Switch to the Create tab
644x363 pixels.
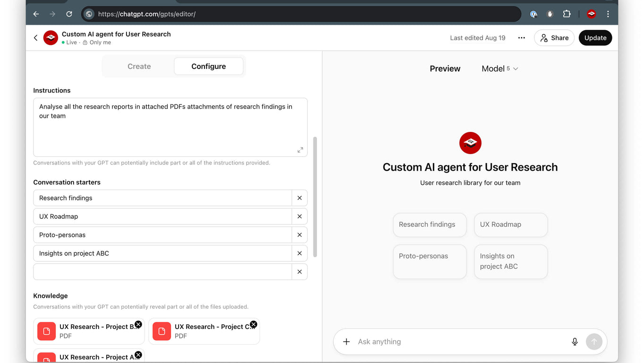click(x=139, y=66)
